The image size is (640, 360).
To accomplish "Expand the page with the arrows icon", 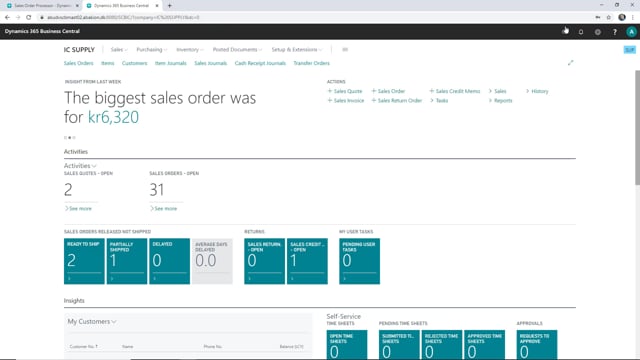I will click(x=571, y=63).
